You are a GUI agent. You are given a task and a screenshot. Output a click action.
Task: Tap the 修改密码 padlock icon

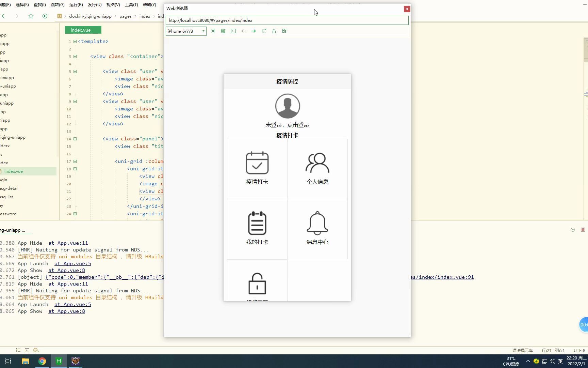click(x=257, y=284)
